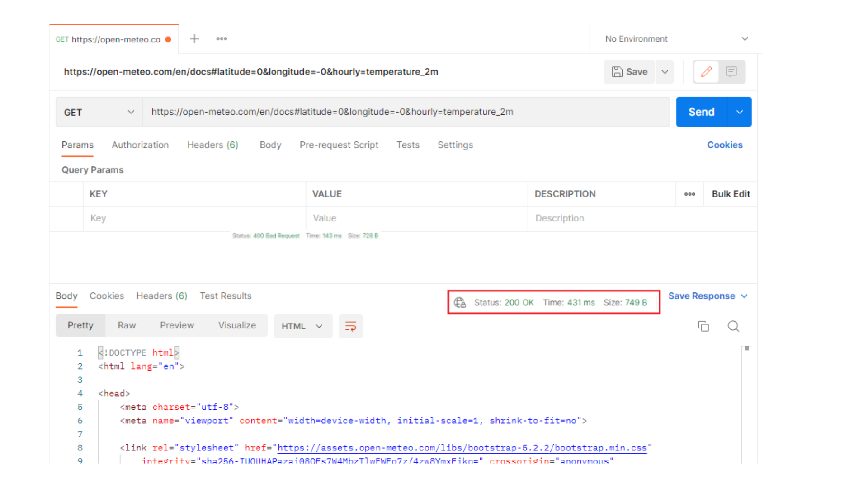Click Bulk Edit

click(x=731, y=194)
